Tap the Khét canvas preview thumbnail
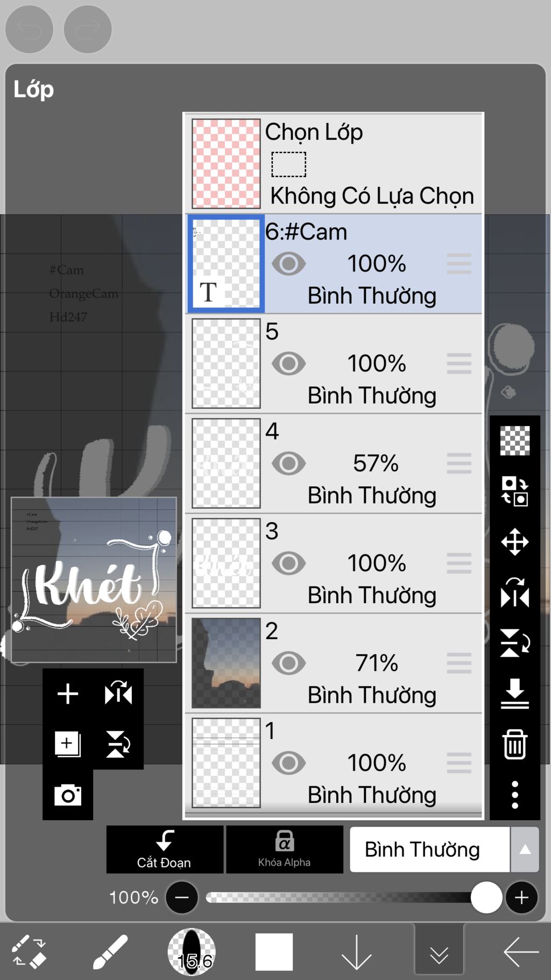The height and width of the screenshot is (980, 551). tap(94, 579)
